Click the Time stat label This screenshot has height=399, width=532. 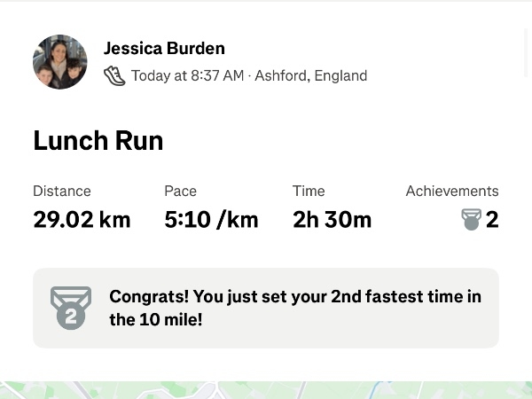(309, 191)
